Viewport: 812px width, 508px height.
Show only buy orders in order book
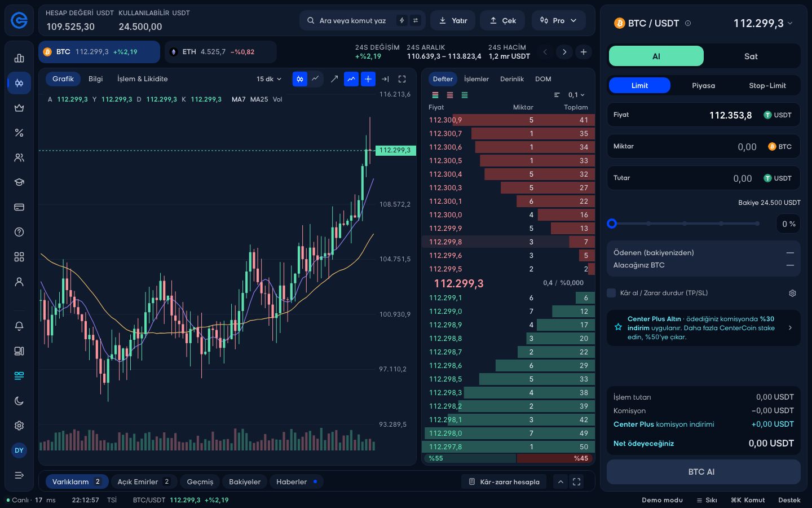coord(465,95)
